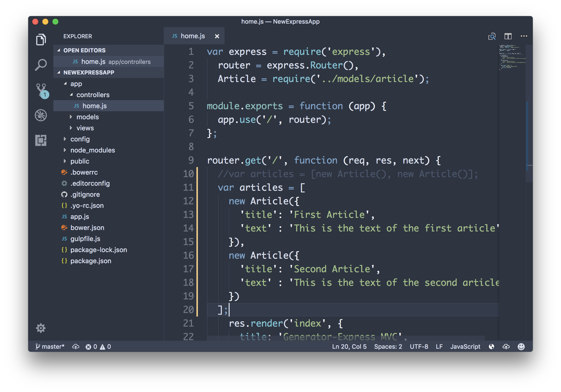Click the GitHub icon next to .gitignore
The height and width of the screenshot is (392, 561).
point(64,194)
